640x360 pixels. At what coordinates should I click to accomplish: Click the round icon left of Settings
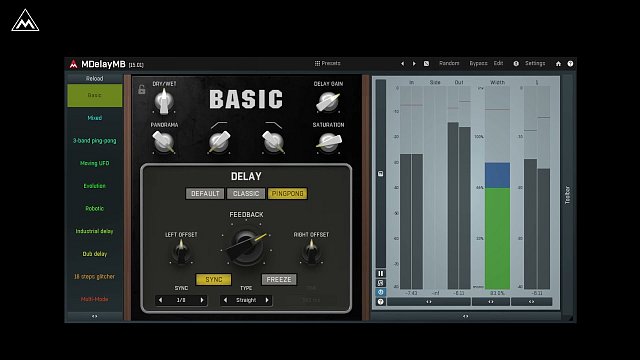[516, 64]
